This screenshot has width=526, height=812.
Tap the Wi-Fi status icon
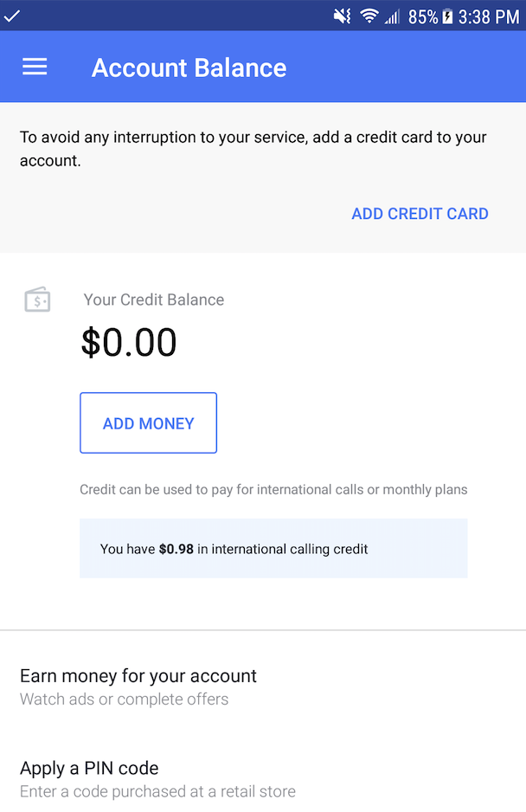coord(369,16)
